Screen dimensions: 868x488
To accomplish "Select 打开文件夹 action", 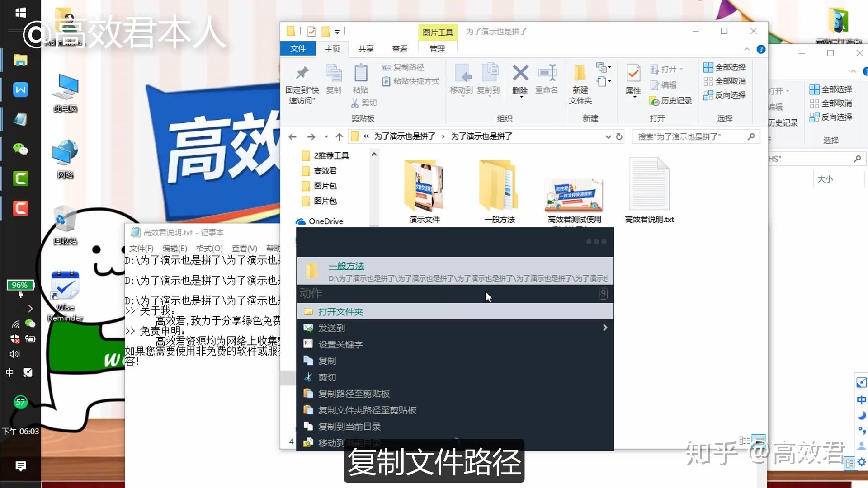I will coord(455,312).
